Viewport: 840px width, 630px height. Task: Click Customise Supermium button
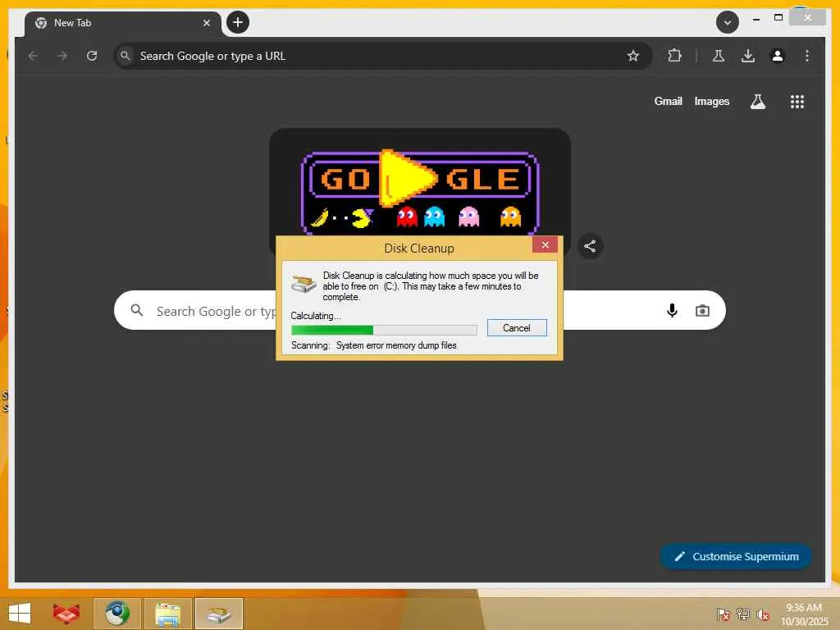(736, 557)
